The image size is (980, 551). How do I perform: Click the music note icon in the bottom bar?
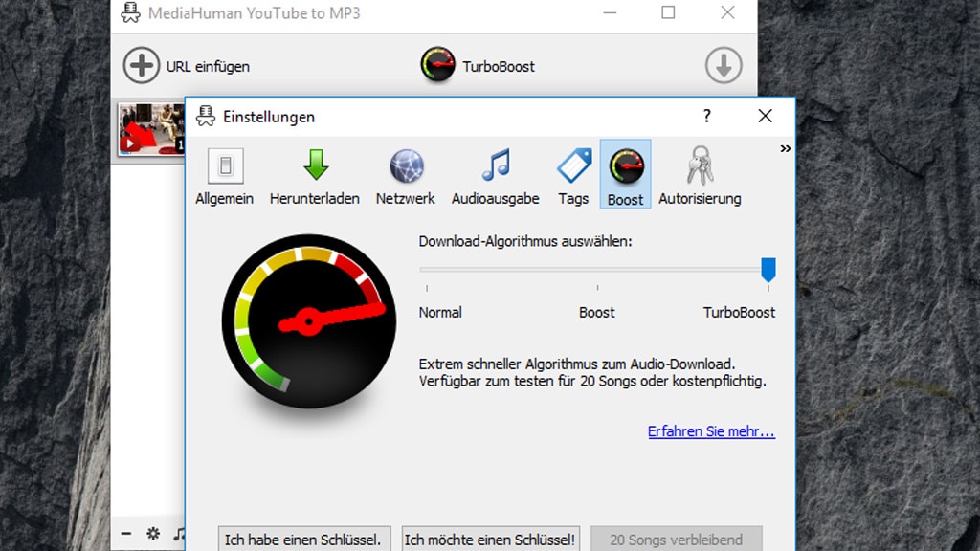coord(179,534)
